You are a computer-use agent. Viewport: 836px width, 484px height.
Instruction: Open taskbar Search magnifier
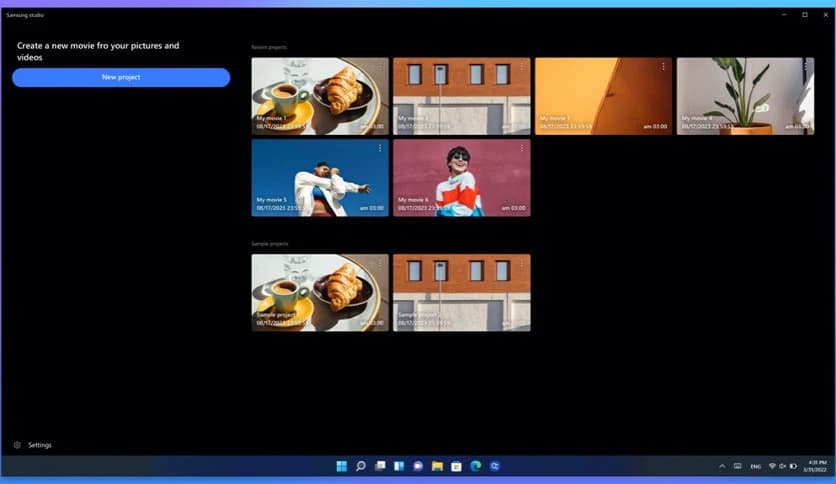coord(361,466)
